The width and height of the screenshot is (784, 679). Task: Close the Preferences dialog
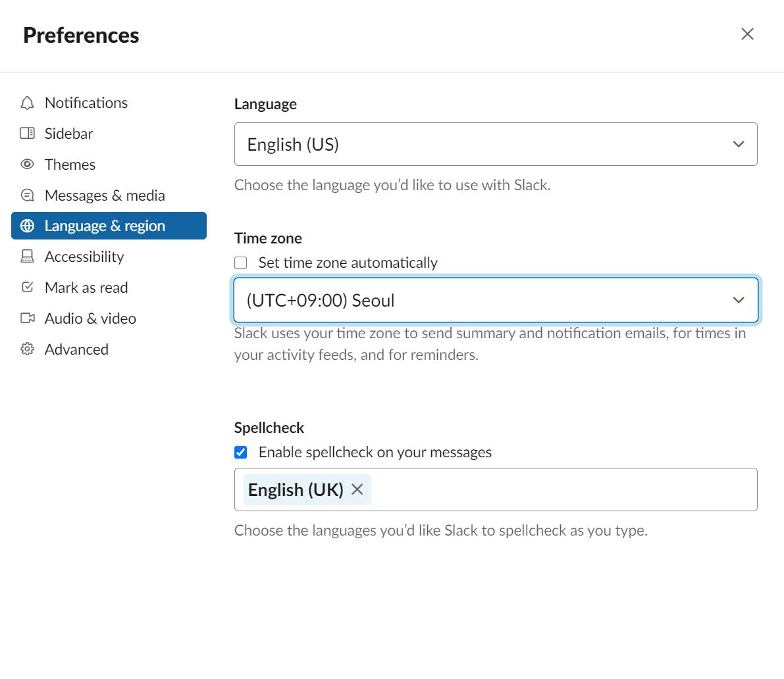point(747,34)
